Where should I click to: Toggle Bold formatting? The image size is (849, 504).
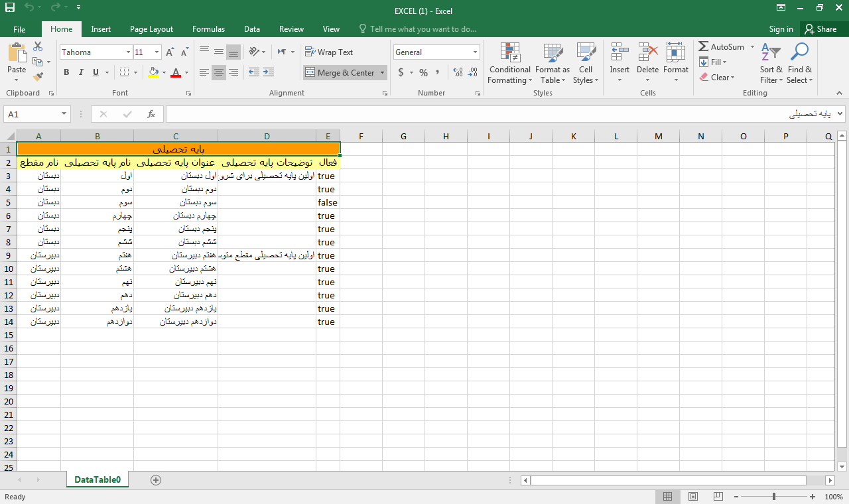pos(66,72)
